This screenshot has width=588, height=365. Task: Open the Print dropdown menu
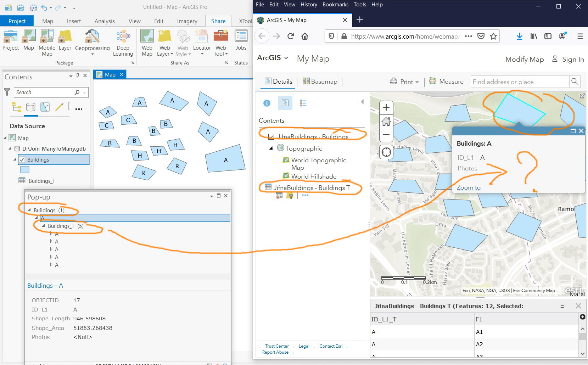click(x=405, y=82)
